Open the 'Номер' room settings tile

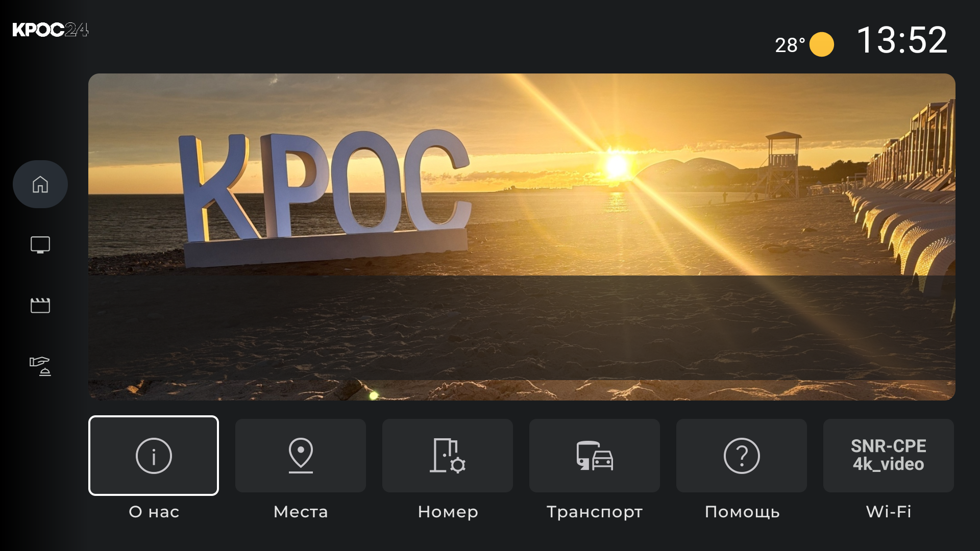[448, 456]
